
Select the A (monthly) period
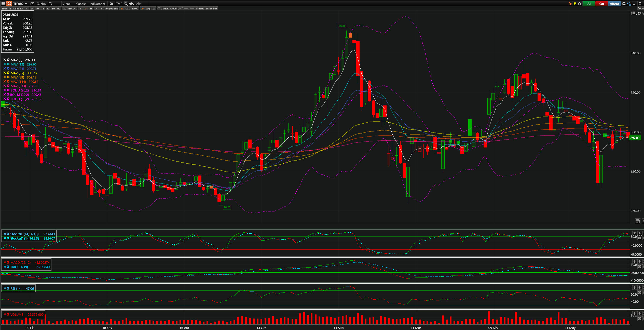96,8
